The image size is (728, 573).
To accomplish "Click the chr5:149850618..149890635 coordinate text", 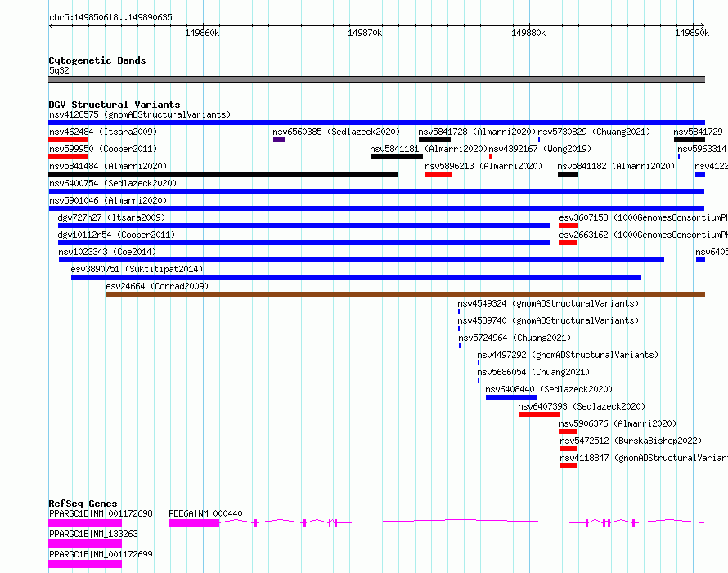I will coord(110,18).
